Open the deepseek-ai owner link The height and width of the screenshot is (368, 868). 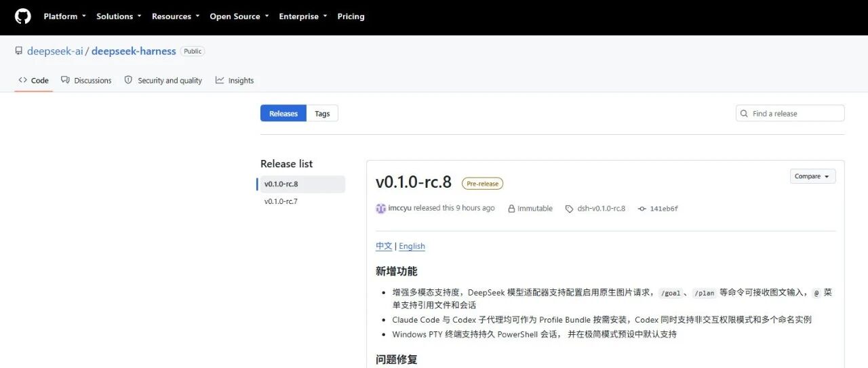tap(55, 52)
